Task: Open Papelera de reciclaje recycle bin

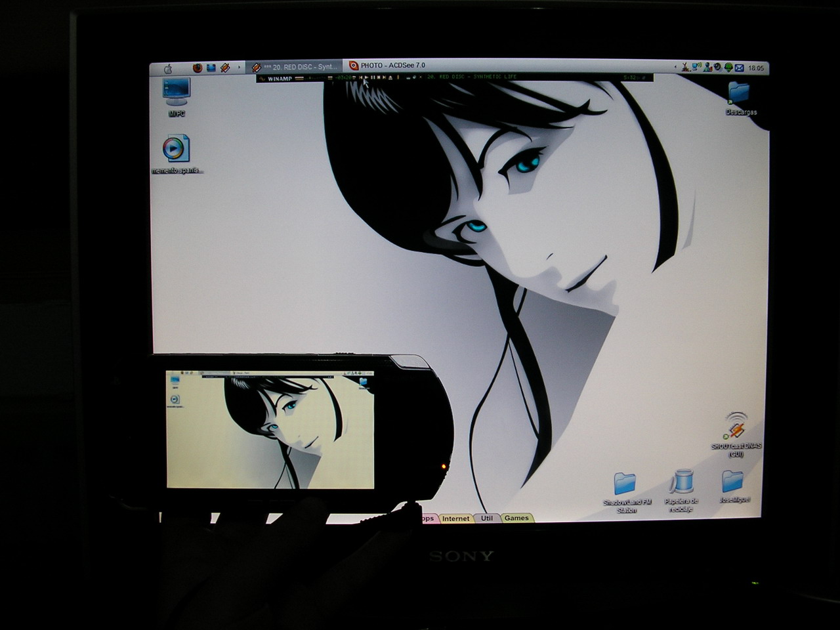Action: point(681,491)
